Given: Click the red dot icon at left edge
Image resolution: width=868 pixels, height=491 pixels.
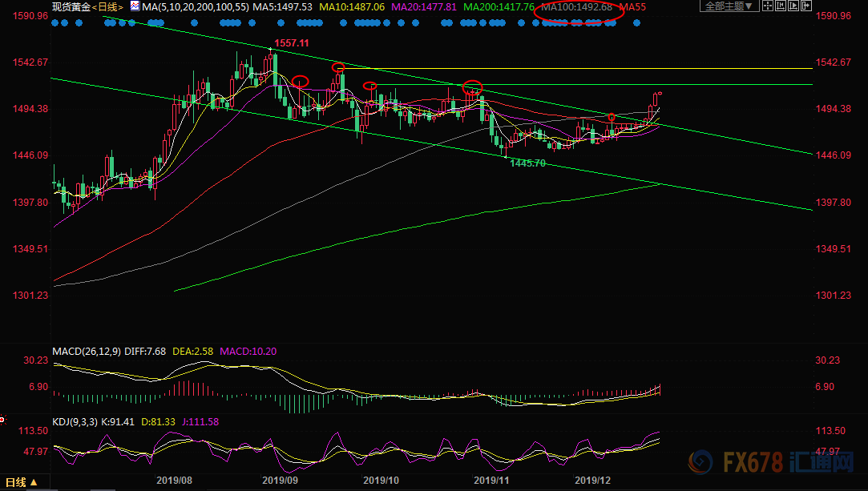Looking at the screenshot, I should 2,418.
